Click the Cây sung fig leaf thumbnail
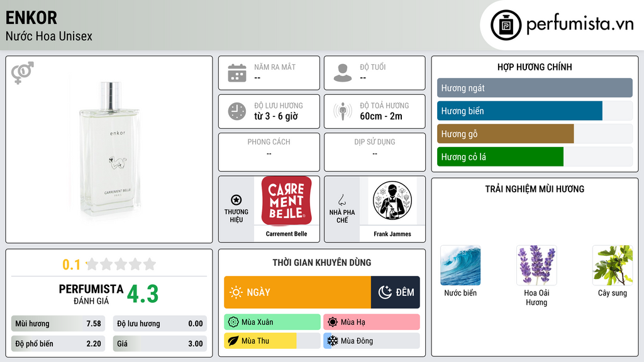The height and width of the screenshot is (362, 644). (x=613, y=265)
